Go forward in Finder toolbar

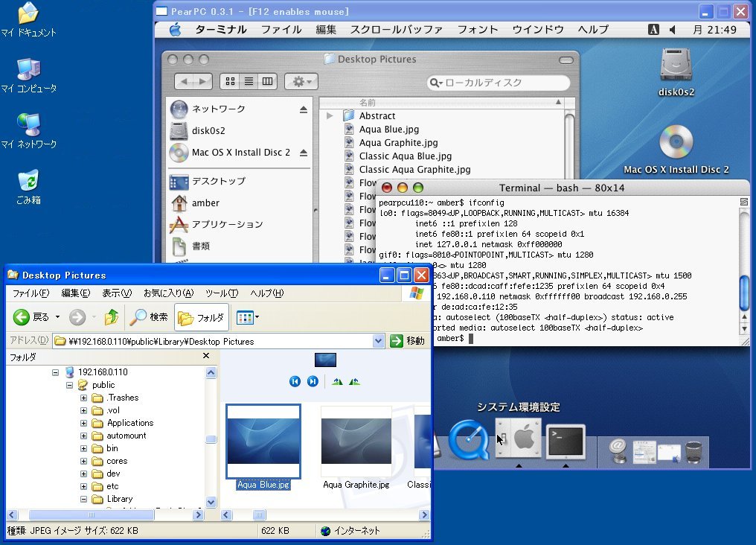tap(202, 81)
